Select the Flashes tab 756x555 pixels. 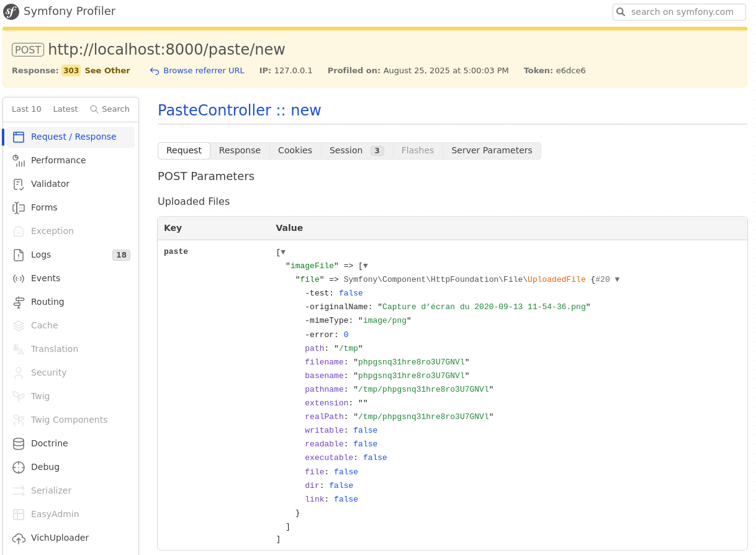(x=418, y=151)
